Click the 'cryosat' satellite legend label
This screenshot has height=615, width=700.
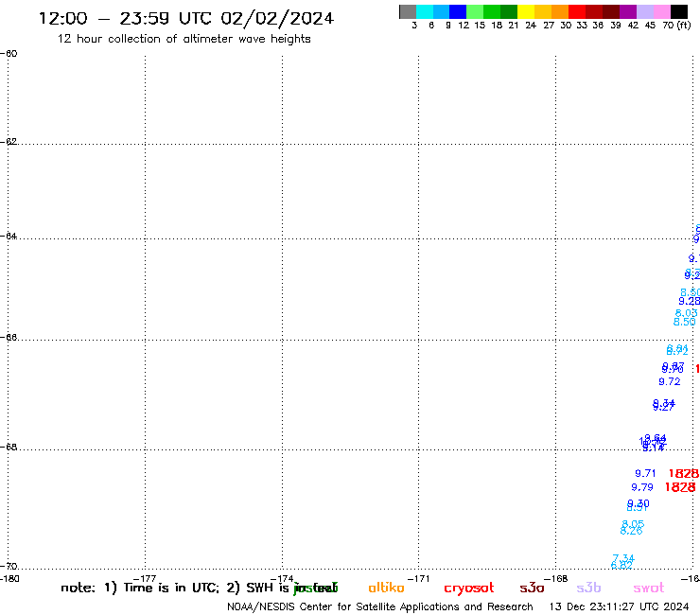pos(469,589)
